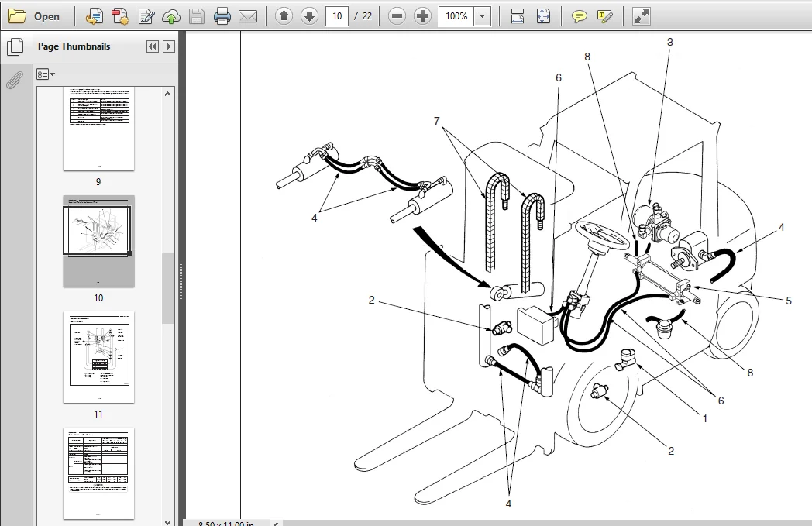Click the edit text and sign icon
The width and height of the screenshot is (812, 526).
tap(146, 16)
